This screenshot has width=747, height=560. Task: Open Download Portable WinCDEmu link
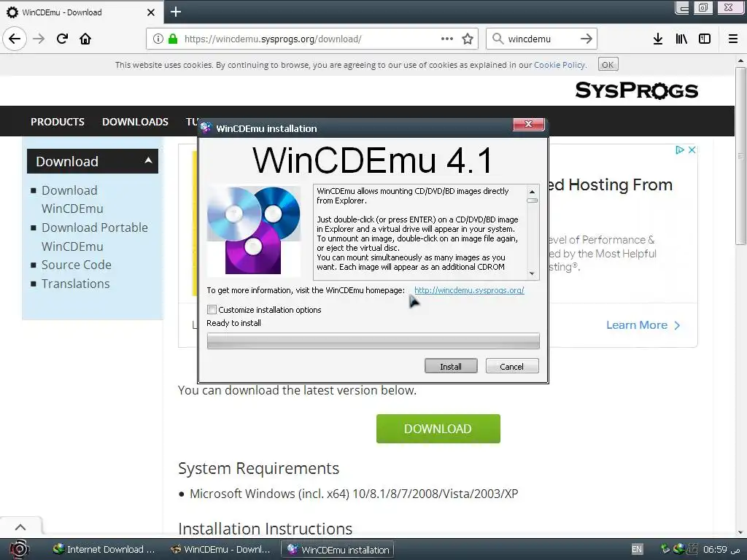click(94, 237)
